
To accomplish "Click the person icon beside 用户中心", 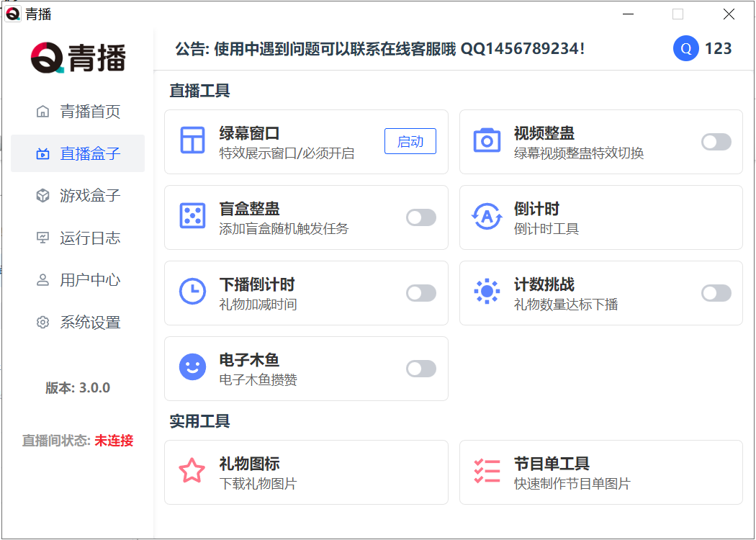I will point(43,280).
